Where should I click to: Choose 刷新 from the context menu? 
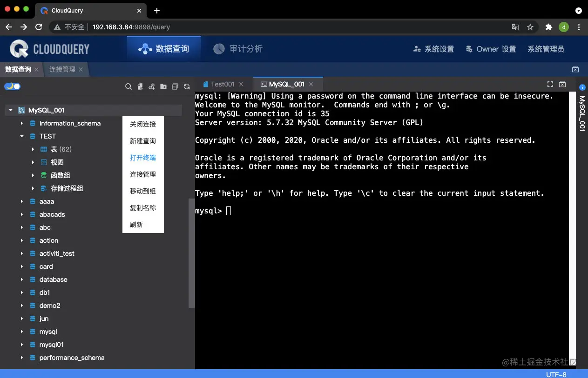tap(143, 225)
